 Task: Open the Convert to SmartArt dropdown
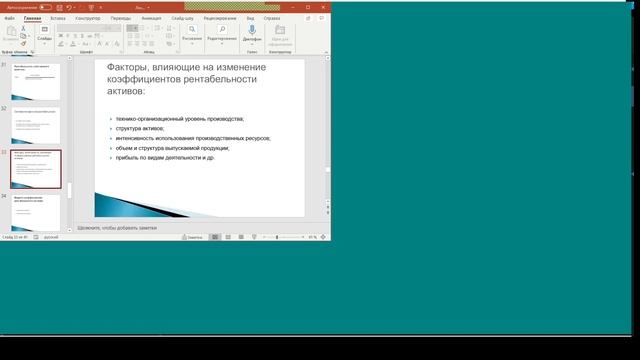(x=171, y=44)
